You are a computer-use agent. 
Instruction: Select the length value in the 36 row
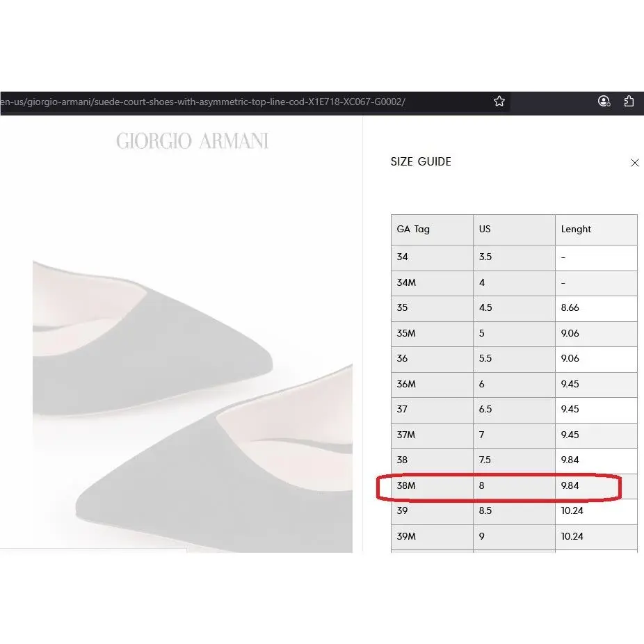[596, 360]
